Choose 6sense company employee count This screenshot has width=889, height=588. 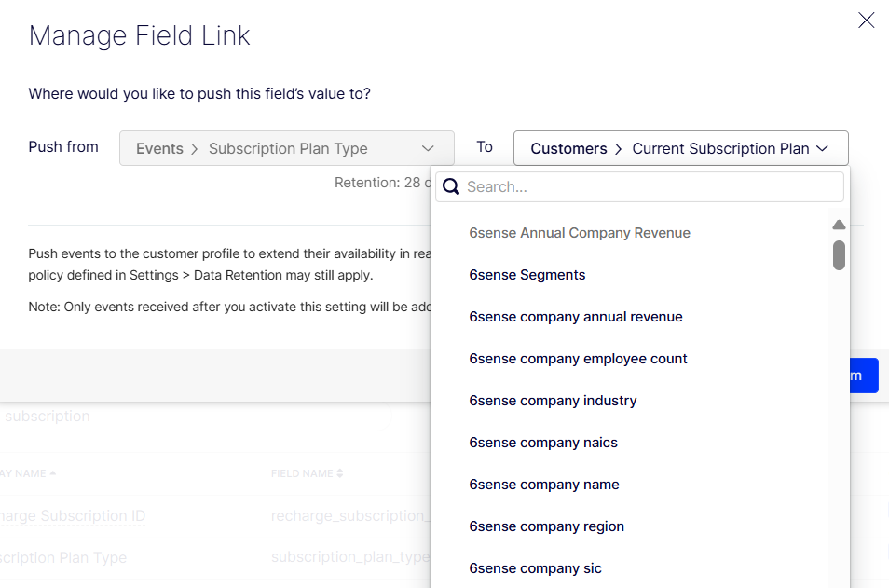(x=579, y=359)
